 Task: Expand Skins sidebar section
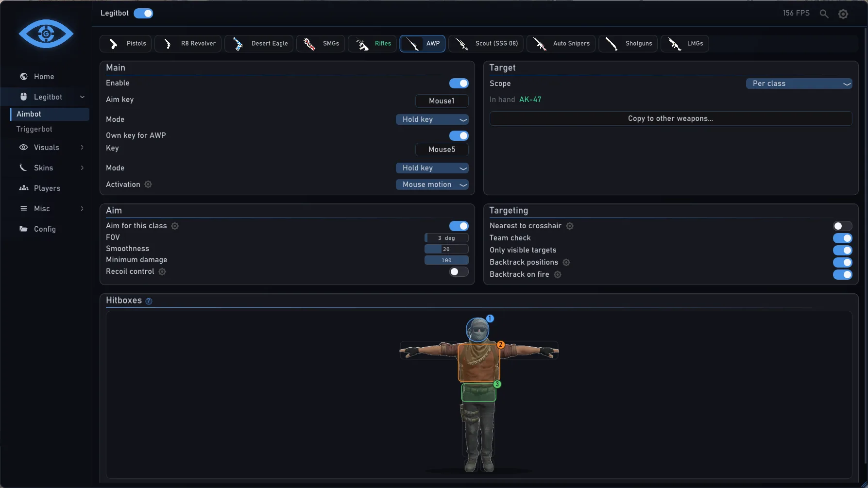tap(46, 168)
